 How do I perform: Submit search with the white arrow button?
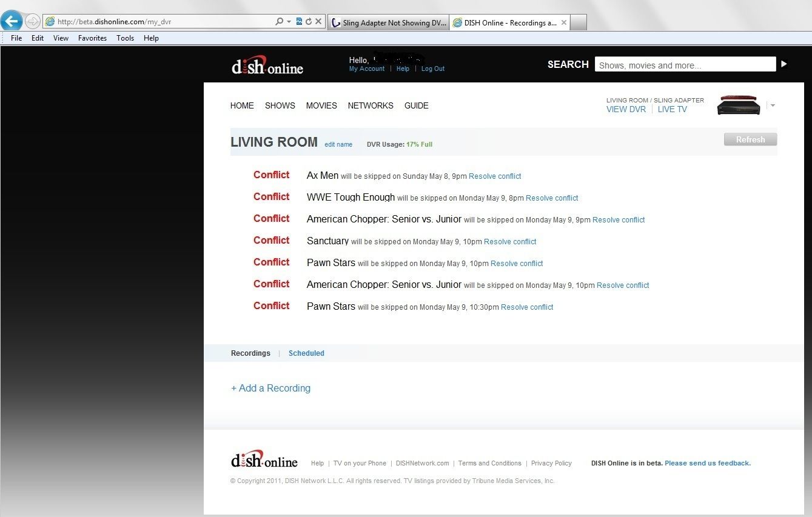pos(783,64)
